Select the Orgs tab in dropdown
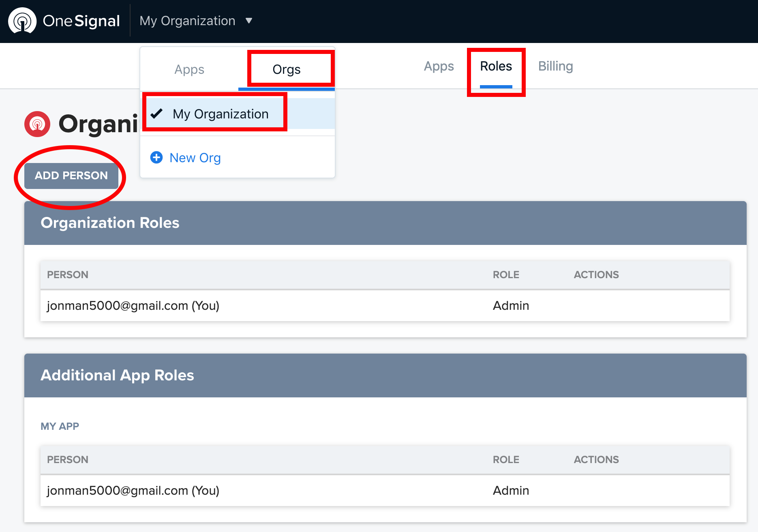The width and height of the screenshot is (758, 532). (287, 69)
